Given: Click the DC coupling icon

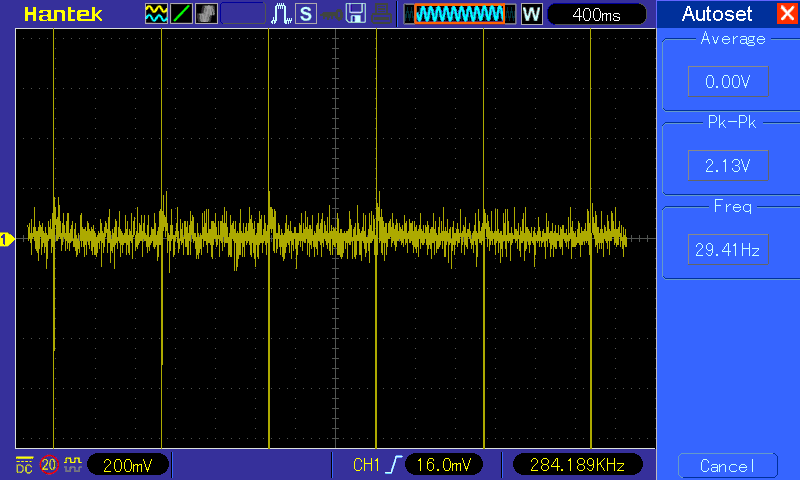Looking at the screenshot, I should [x=24, y=465].
